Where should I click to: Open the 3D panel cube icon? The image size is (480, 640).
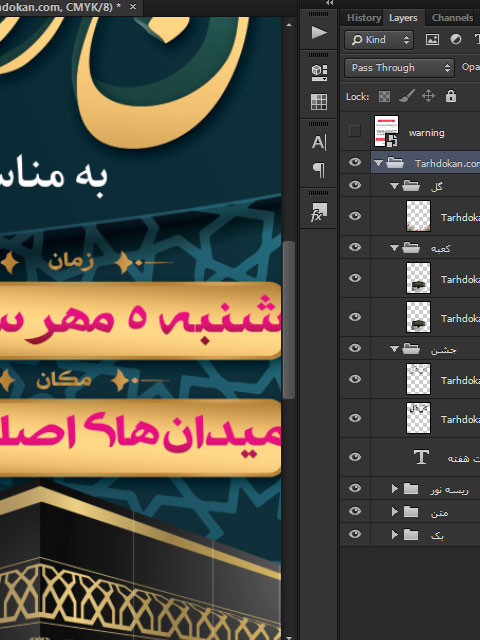(319, 72)
